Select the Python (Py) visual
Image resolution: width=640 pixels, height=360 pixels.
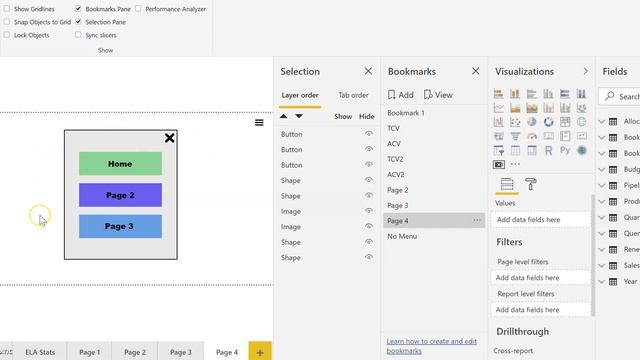[565, 150]
